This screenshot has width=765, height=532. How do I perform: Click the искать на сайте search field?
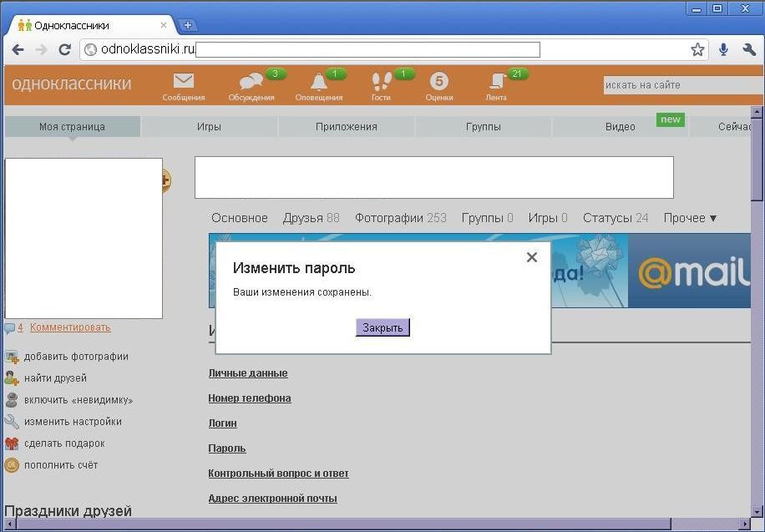683,85
